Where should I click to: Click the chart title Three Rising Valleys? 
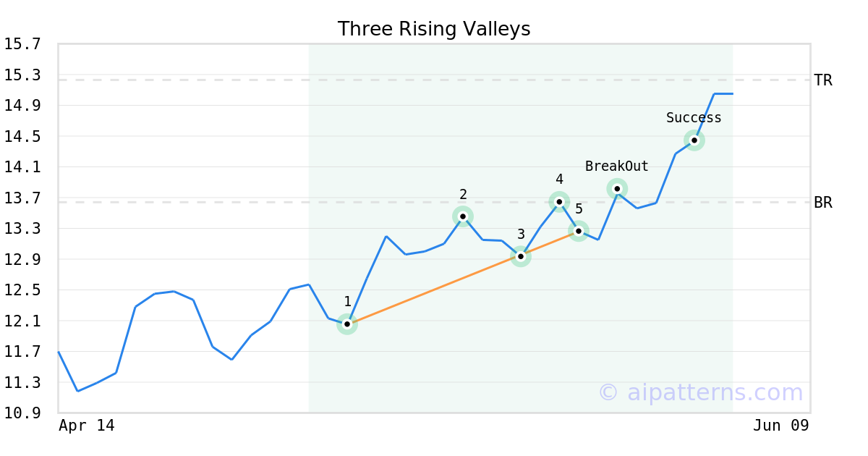(434, 29)
